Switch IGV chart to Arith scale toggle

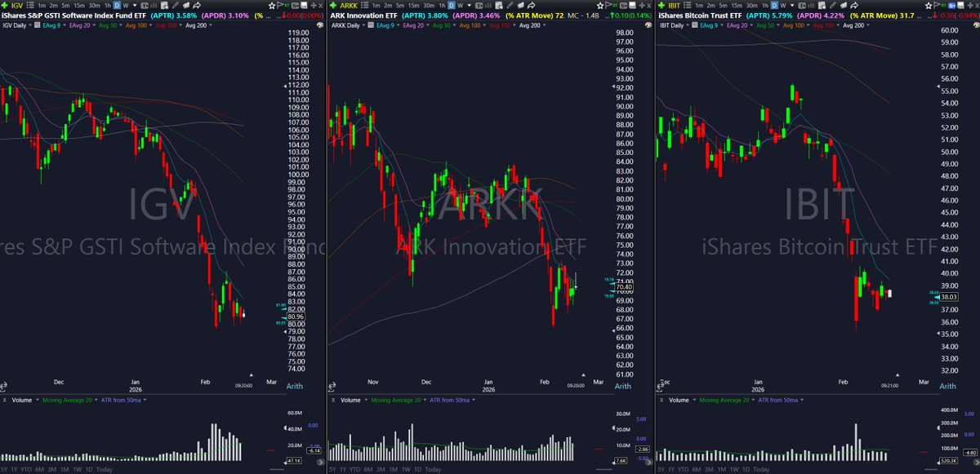point(294,386)
